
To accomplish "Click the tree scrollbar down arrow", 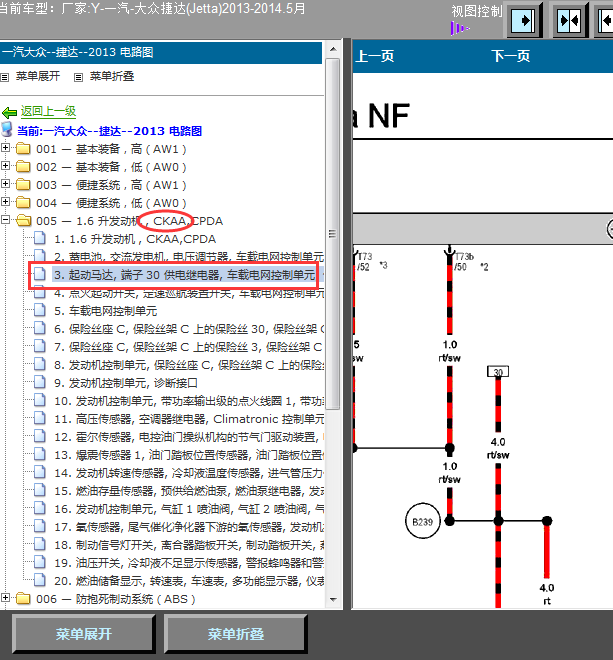I will point(333,599).
